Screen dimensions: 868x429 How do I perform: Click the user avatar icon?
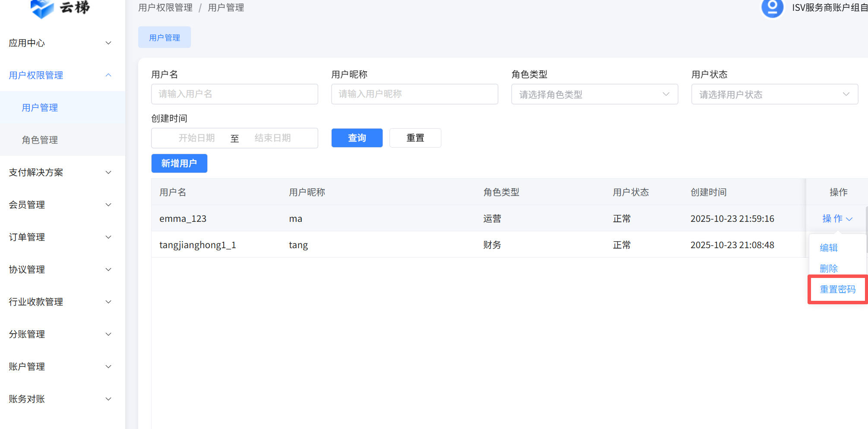point(772,8)
